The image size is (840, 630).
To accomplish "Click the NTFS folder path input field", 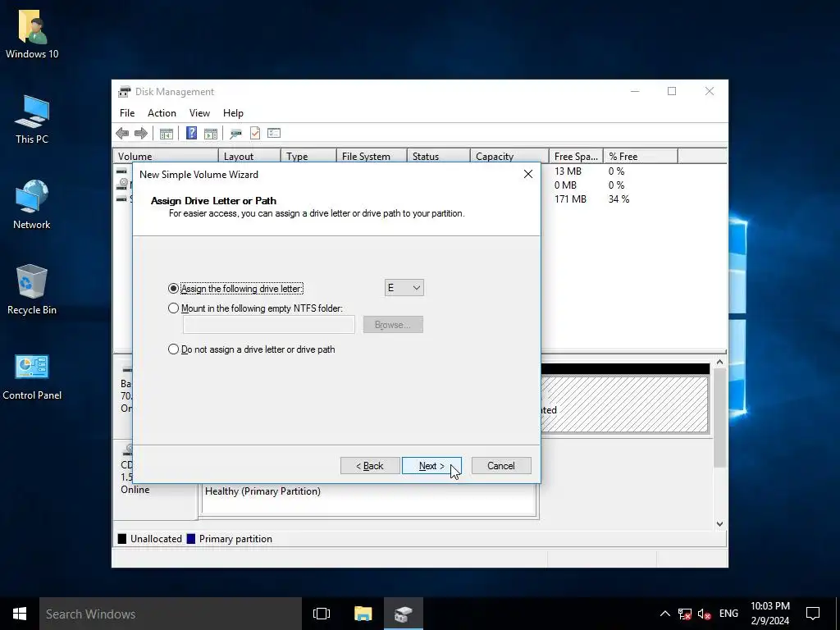I will (x=268, y=325).
